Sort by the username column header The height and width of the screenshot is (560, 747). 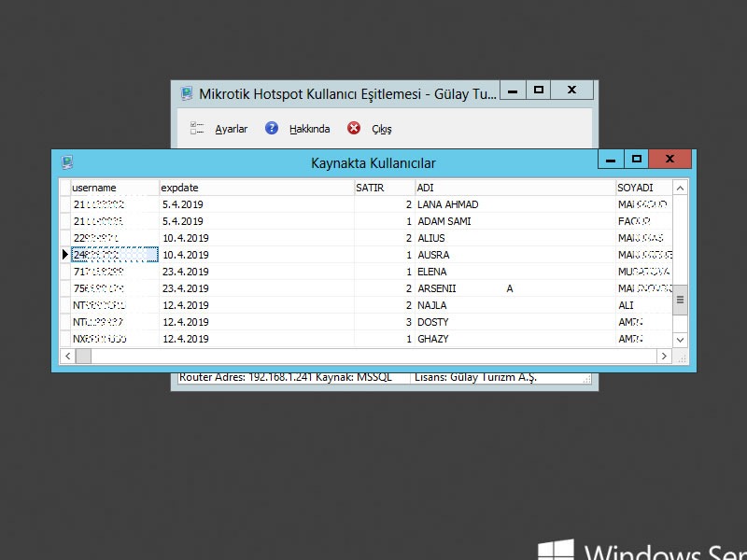pyautogui.click(x=113, y=188)
